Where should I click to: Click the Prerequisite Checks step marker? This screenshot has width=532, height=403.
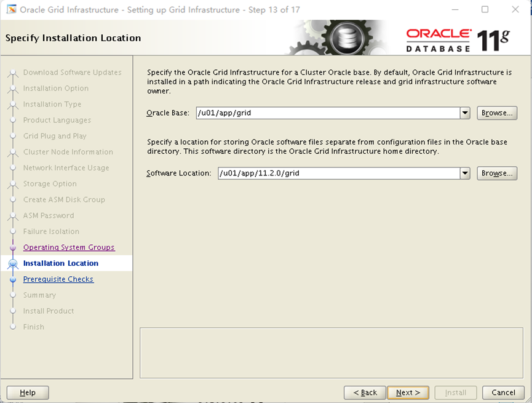coord(13,279)
